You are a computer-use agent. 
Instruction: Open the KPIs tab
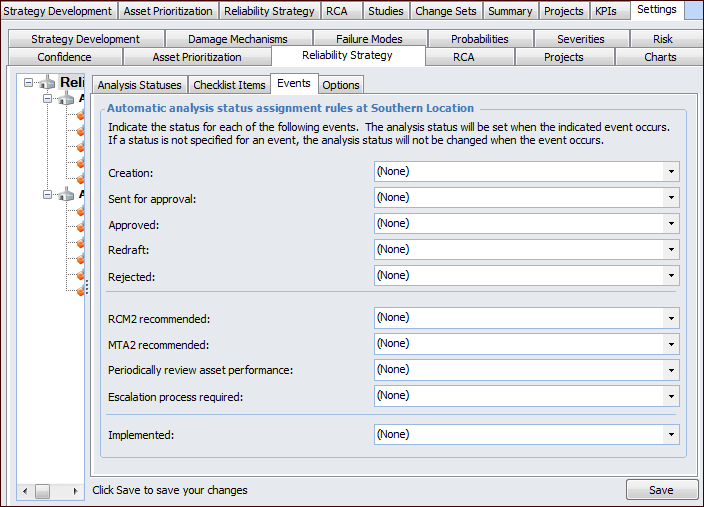click(x=605, y=11)
